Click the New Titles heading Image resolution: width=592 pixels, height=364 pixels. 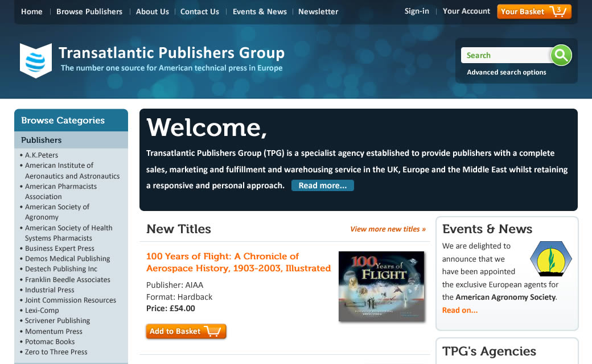click(x=179, y=229)
